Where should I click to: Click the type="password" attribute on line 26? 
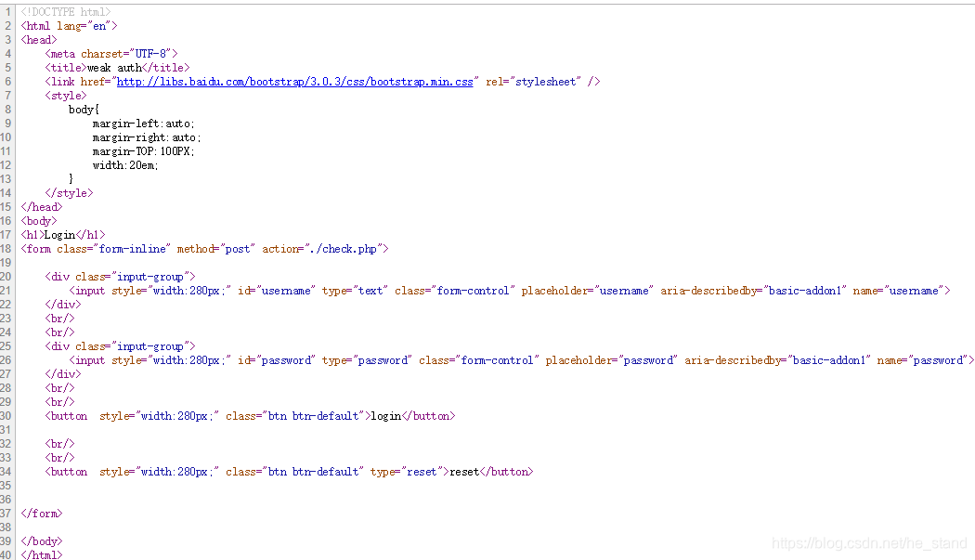click(367, 360)
